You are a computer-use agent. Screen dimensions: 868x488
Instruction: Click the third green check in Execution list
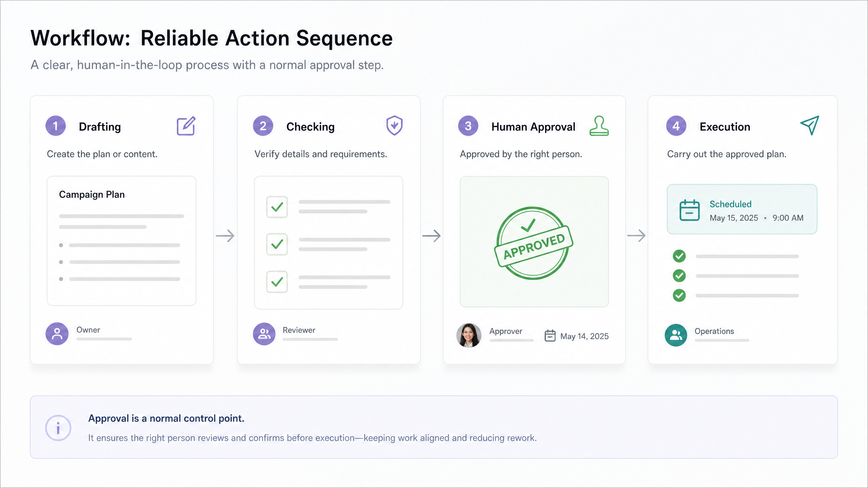tap(679, 295)
